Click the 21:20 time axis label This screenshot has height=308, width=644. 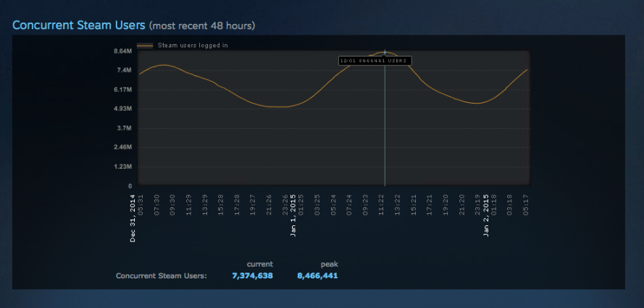[x=461, y=204]
